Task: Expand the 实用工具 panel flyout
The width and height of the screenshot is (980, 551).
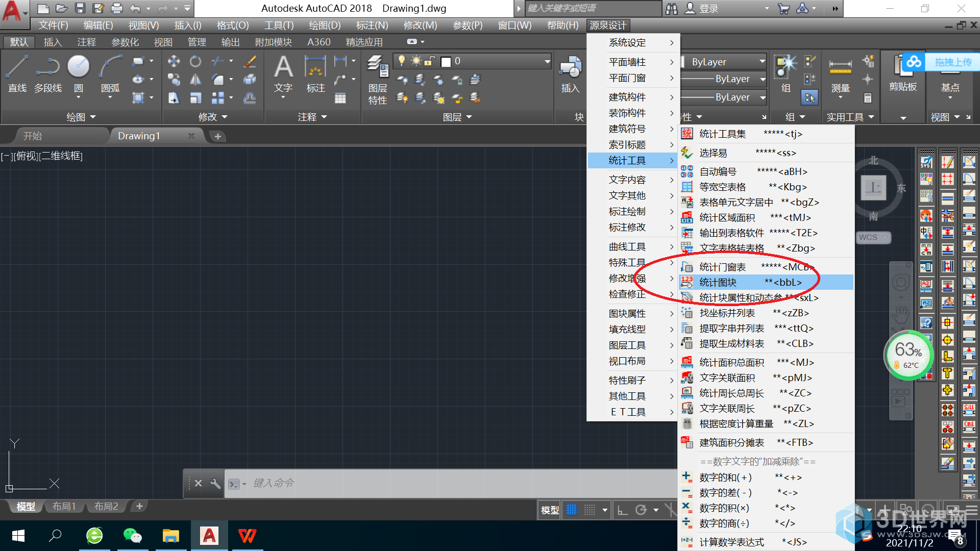Action: [850, 117]
